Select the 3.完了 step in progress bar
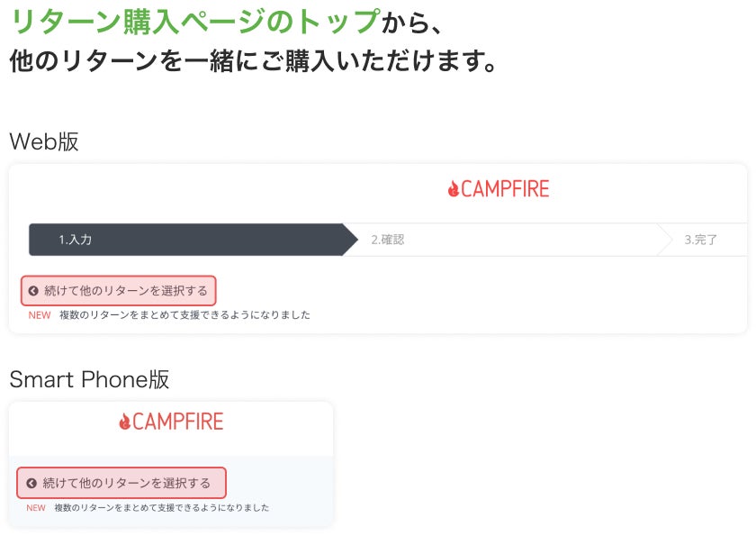Viewport: 756px width, 536px height. 701,240
